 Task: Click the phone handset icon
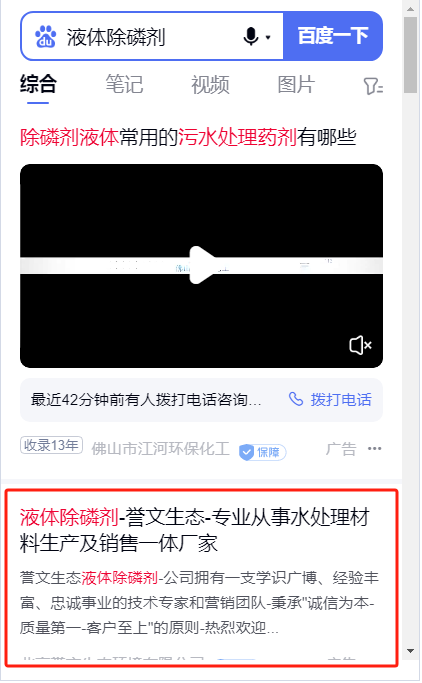pyautogui.click(x=296, y=399)
